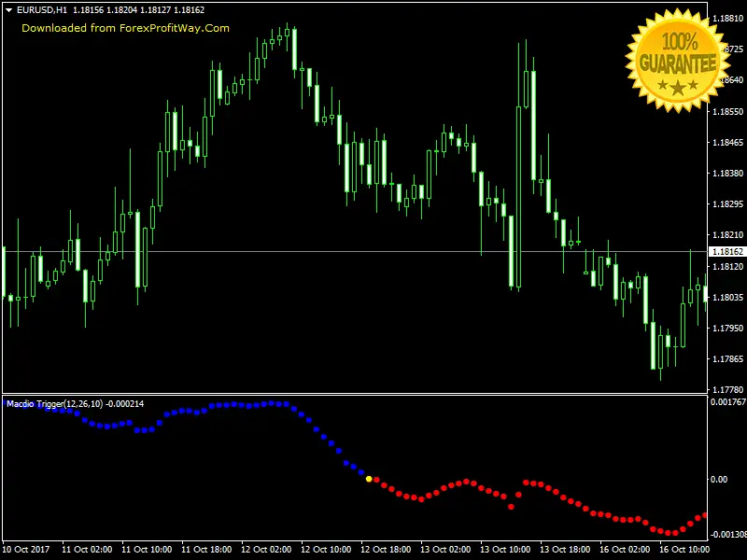Click the 1.18380 price axis label
The width and height of the screenshot is (747, 560).
(727, 174)
